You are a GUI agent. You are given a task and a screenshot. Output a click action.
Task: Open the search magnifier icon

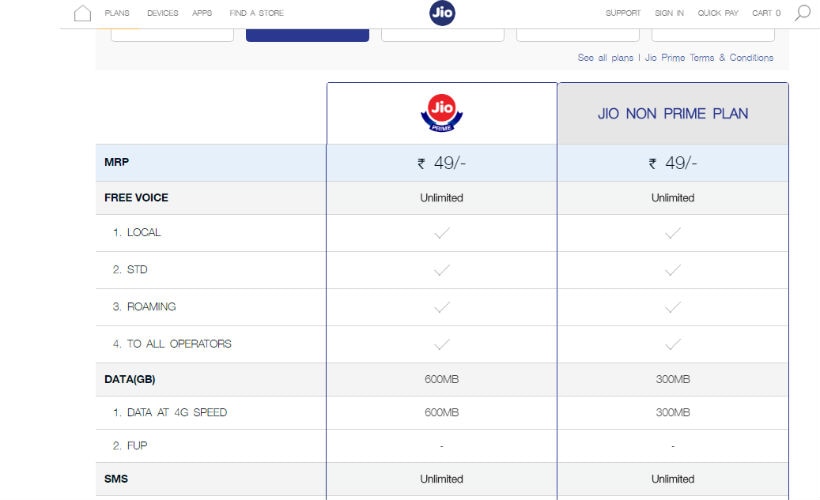coord(802,13)
